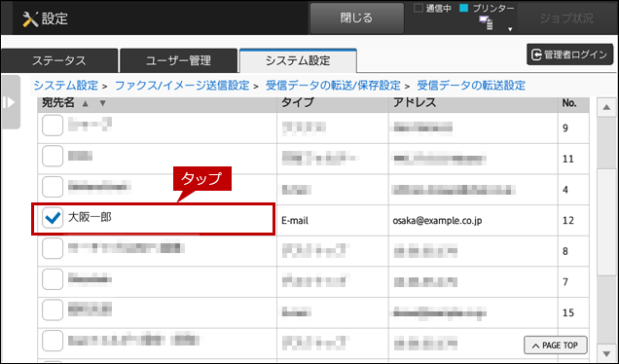Open 受信データの転送/保存設定 breadcrumb link
This screenshot has width=619, height=364.
(333, 86)
